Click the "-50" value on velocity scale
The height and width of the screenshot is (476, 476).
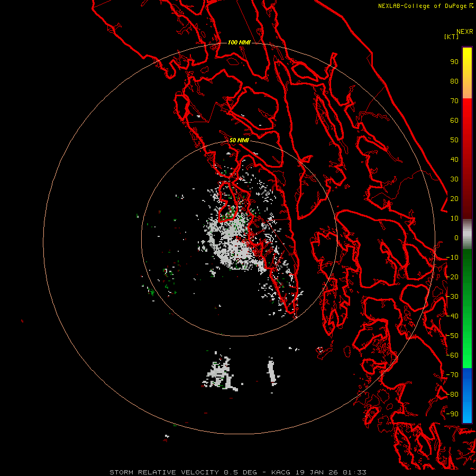point(452,336)
